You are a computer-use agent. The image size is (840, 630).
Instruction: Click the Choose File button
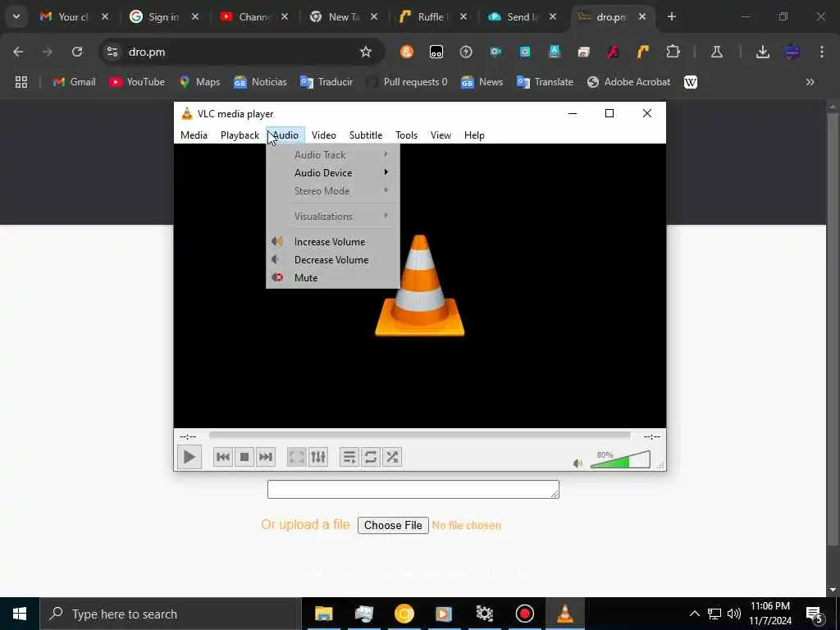(x=393, y=525)
